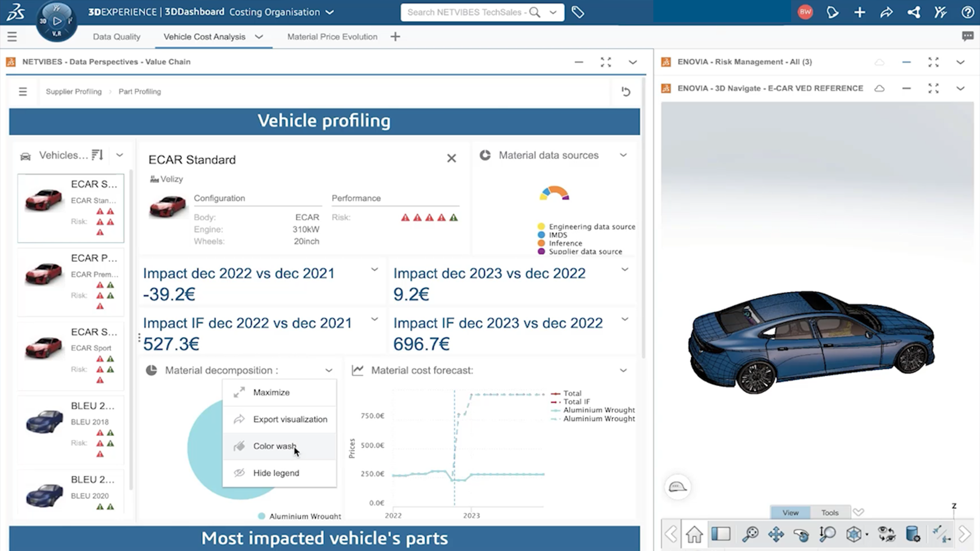This screenshot has height=551, width=980.
Task: Hide legend from the context menu
Action: pyautogui.click(x=276, y=473)
